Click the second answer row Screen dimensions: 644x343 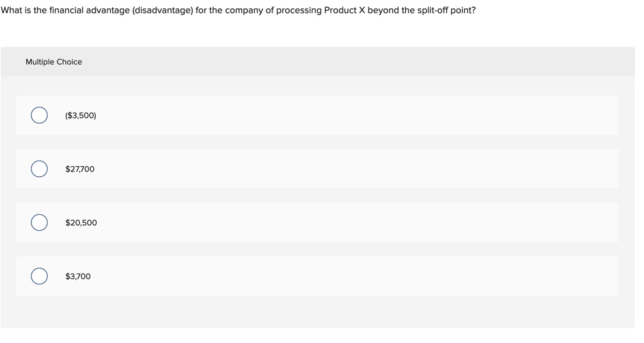tap(318, 169)
